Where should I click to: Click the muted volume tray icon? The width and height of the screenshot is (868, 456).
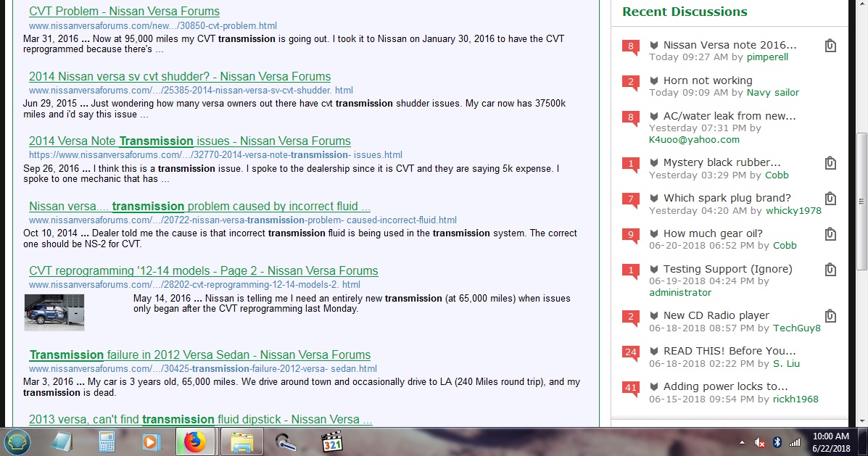[759, 442]
